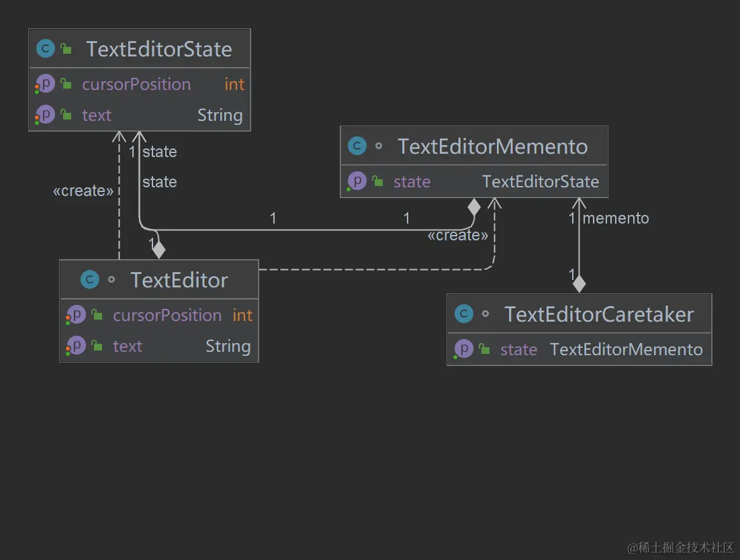This screenshot has width=740, height=560.
Task: Click state field name in TextEditorCaretaker
Action: click(518, 350)
